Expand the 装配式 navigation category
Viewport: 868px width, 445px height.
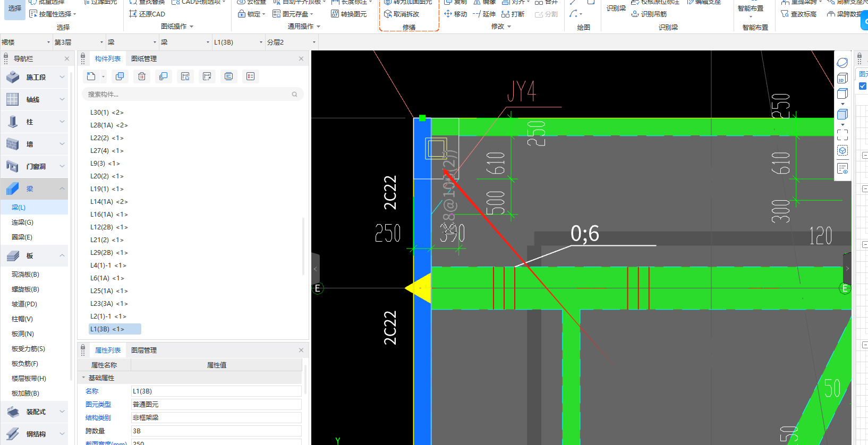point(34,412)
